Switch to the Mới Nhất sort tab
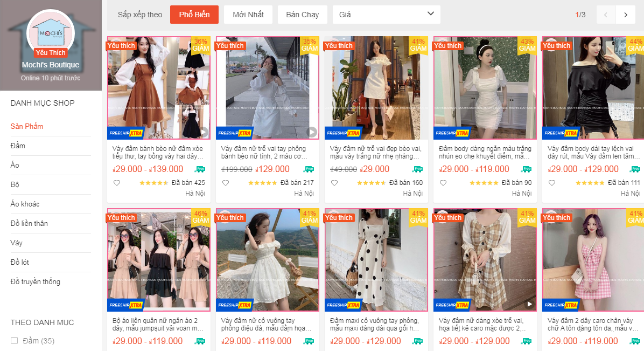The height and width of the screenshot is (351, 644). coord(248,15)
